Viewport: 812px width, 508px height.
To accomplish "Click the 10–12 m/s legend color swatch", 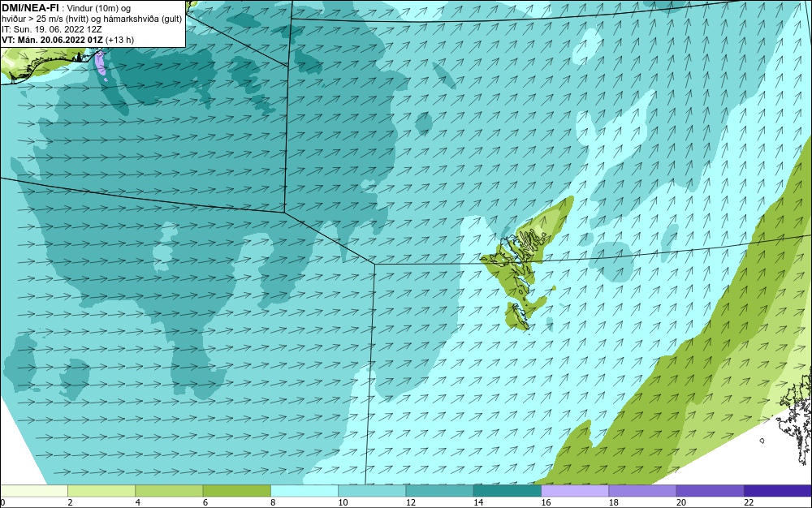I will coord(372,491).
